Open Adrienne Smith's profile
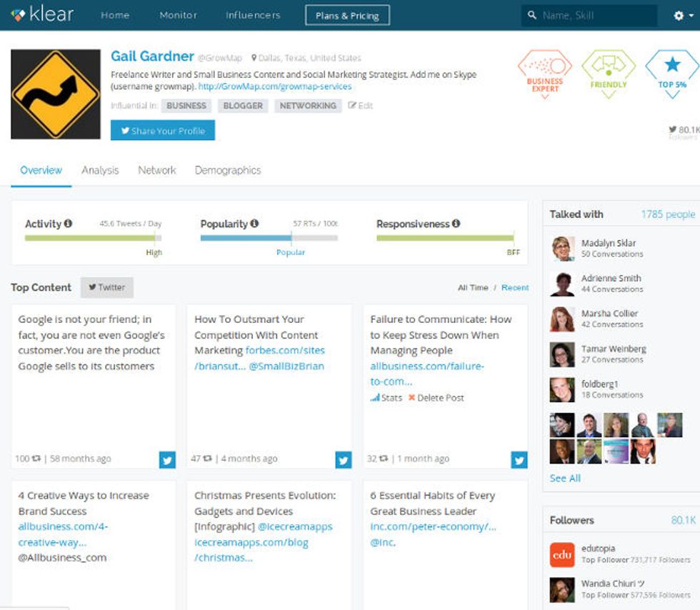Viewport: 700px width, 610px height. 611,278
